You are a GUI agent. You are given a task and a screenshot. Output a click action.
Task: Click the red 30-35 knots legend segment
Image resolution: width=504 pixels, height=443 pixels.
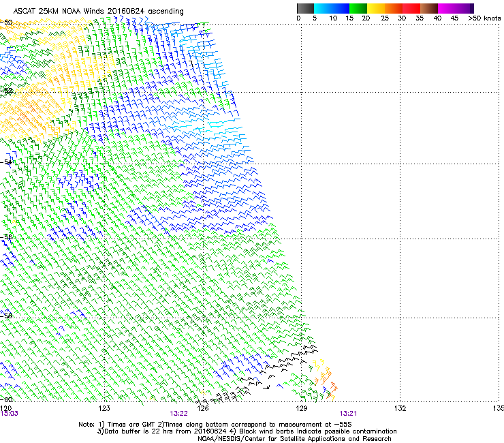click(x=411, y=8)
